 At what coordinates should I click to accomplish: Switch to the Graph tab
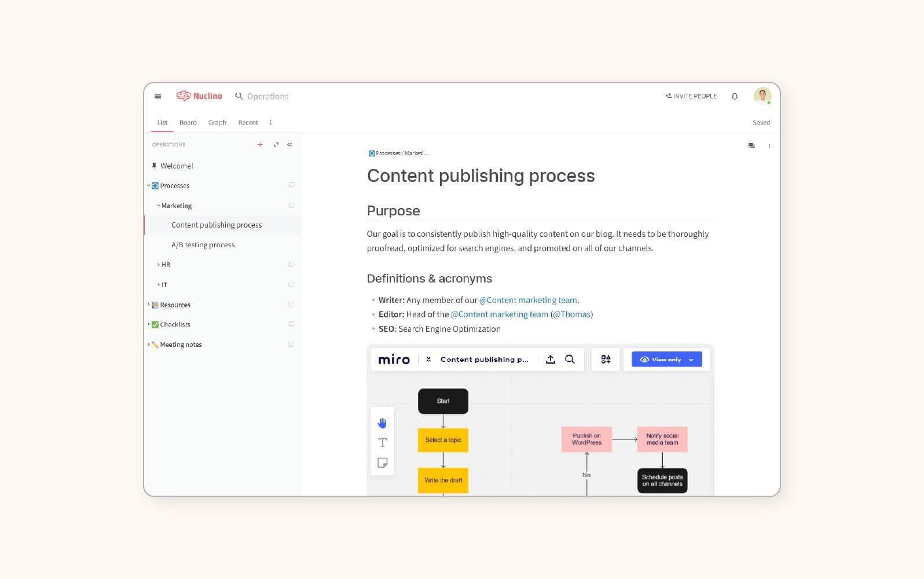pyautogui.click(x=217, y=123)
